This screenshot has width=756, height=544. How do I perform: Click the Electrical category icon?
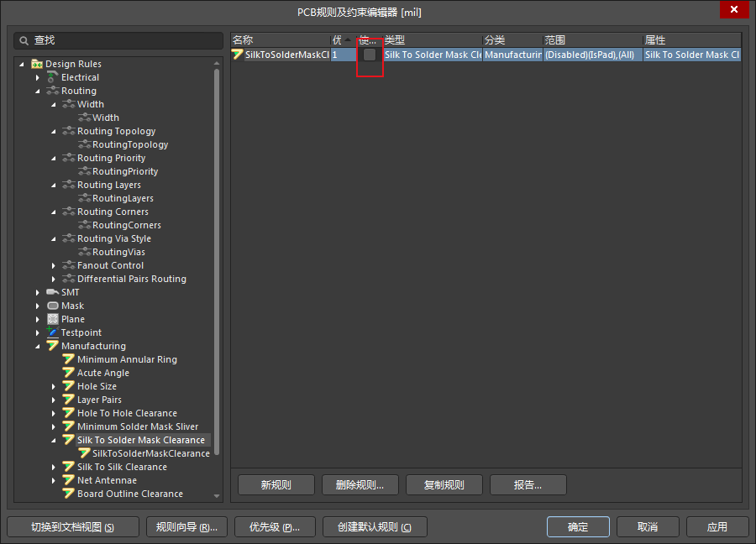53,77
